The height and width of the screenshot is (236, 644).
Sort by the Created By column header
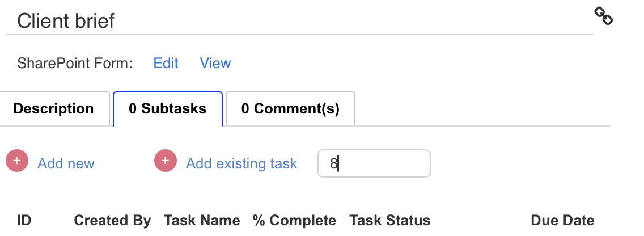tap(112, 220)
